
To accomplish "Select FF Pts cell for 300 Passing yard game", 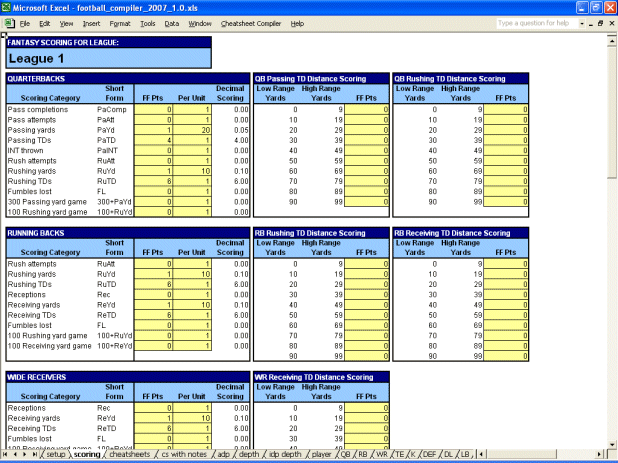I will [x=153, y=202].
